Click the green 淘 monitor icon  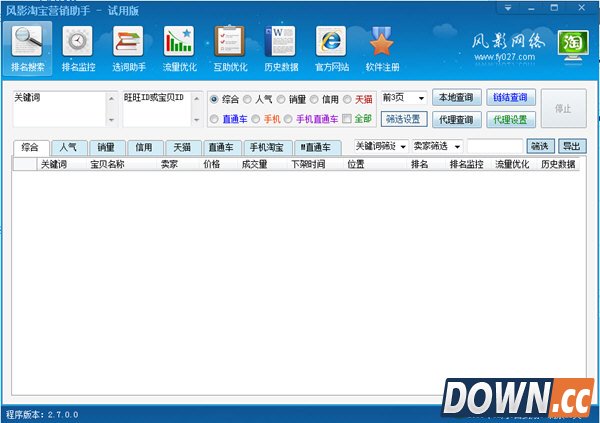[573, 45]
